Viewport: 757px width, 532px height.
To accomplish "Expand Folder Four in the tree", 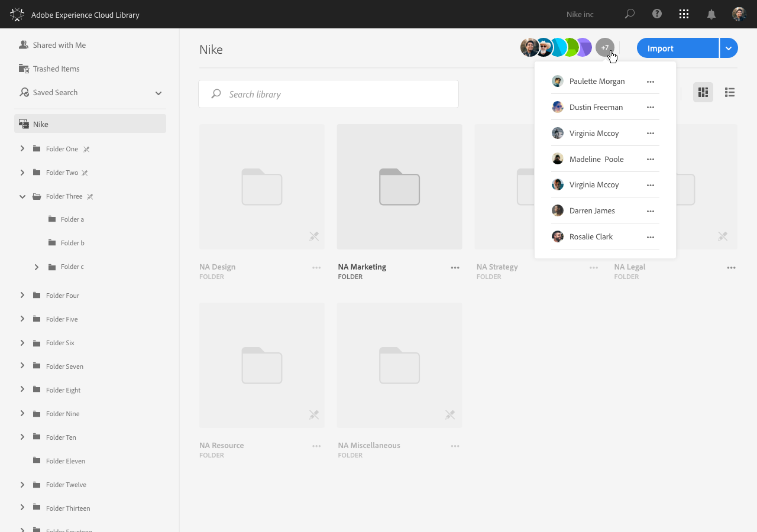I will 22,295.
